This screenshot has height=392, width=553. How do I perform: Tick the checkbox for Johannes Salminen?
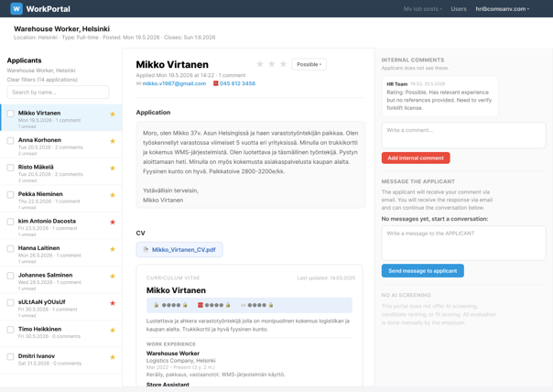11,275
